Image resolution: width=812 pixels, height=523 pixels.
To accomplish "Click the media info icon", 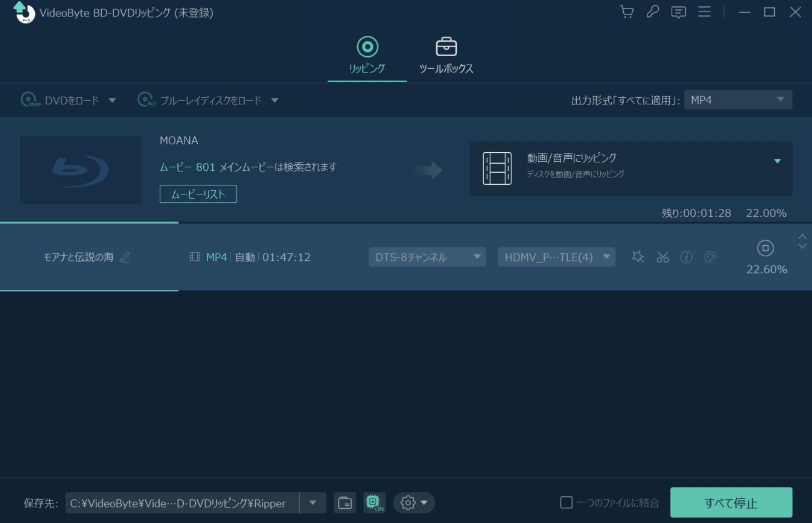I will [686, 257].
